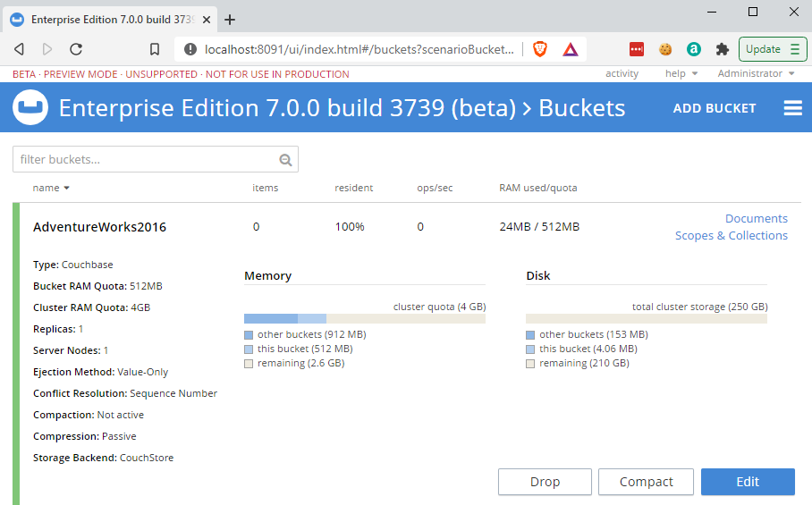
Task: Click the browser forward arrow
Action: [x=47, y=49]
